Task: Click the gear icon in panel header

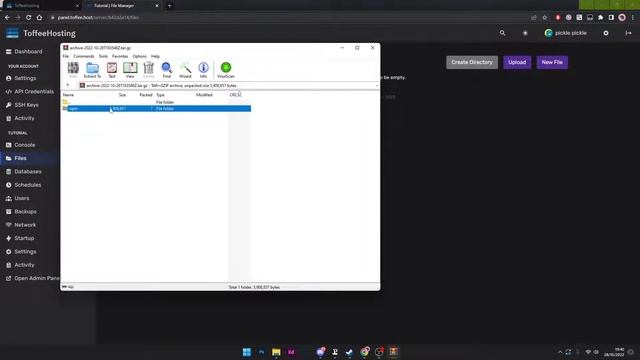Action: pyautogui.click(x=606, y=33)
